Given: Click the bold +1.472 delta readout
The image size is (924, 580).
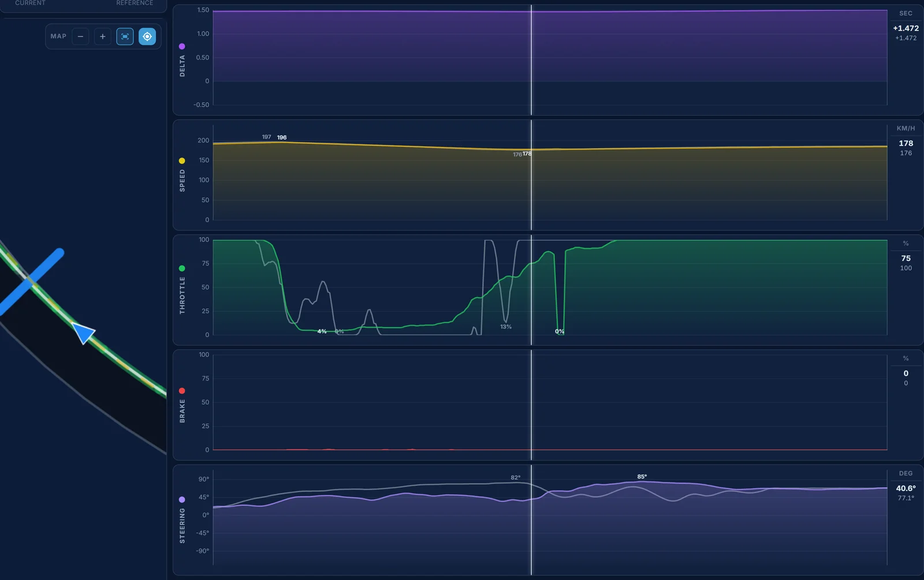Looking at the screenshot, I should tap(906, 28).
